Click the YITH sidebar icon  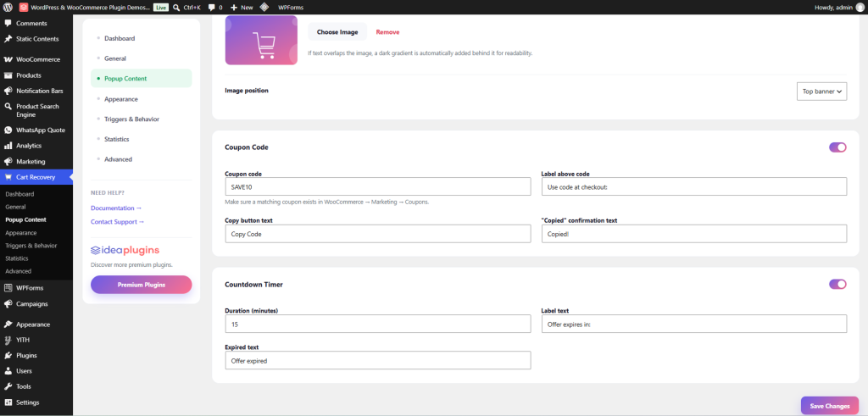8,340
